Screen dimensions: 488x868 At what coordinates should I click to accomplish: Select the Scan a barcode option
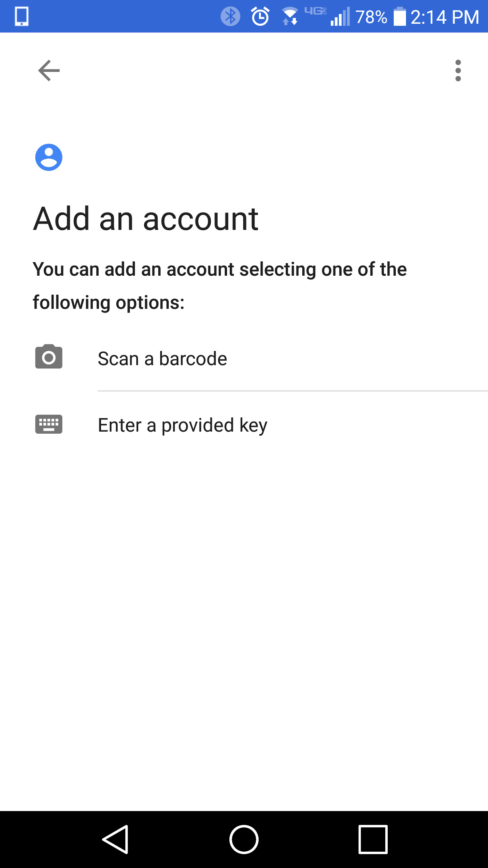pos(162,359)
